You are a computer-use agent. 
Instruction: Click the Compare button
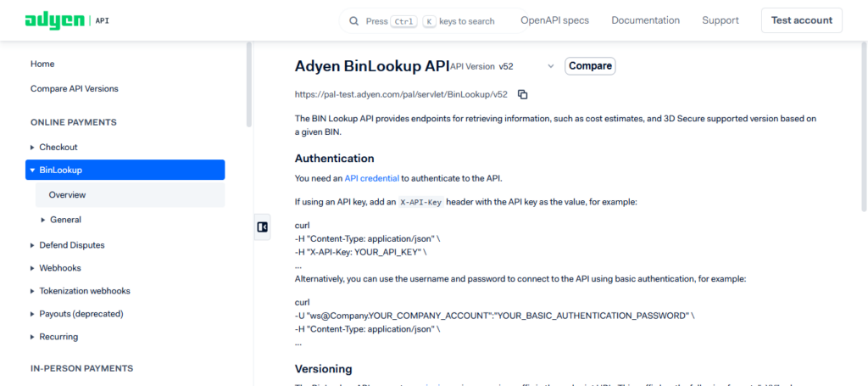click(x=590, y=66)
